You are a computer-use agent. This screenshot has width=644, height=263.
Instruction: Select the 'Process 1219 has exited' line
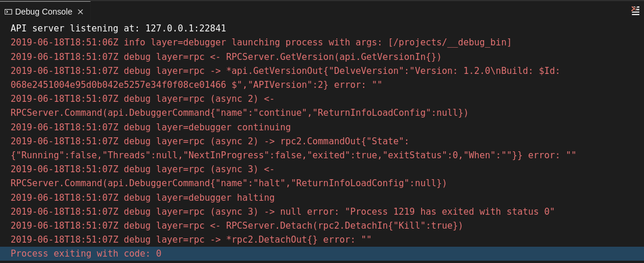point(283,211)
